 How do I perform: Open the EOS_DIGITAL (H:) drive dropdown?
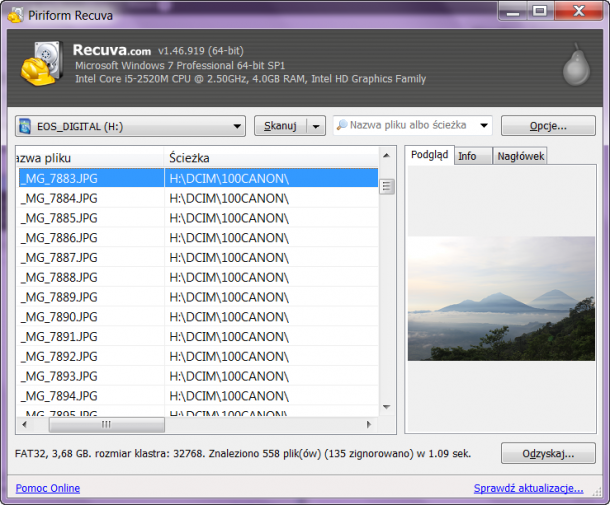click(x=130, y=126)
